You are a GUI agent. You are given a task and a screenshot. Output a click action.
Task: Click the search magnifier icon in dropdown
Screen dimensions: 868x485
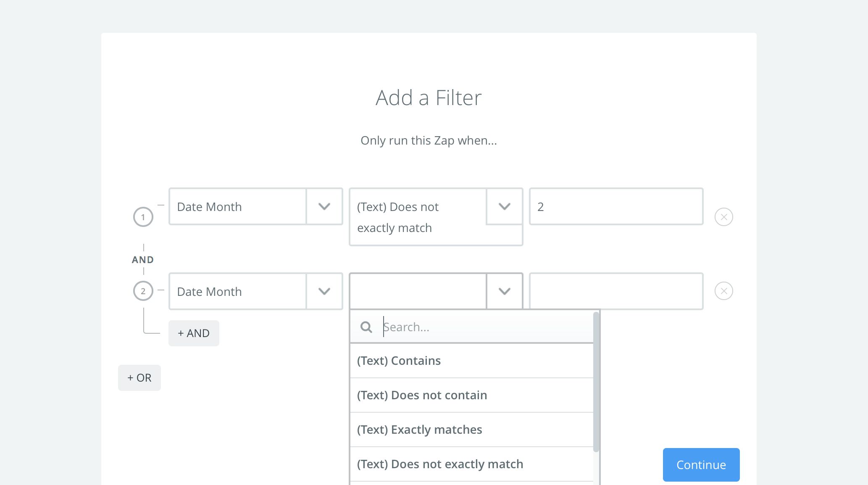[x=366, y=327]
